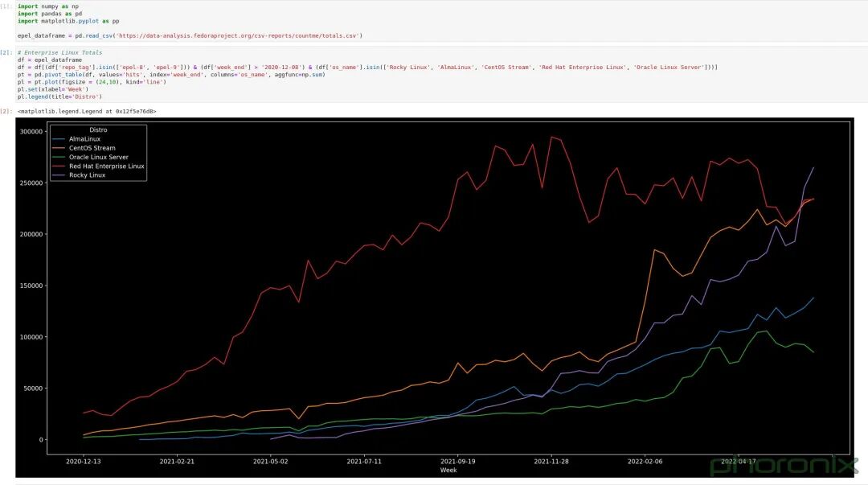Click the Out [2] prompt label
868x485 pixels.
coord(6,112)
